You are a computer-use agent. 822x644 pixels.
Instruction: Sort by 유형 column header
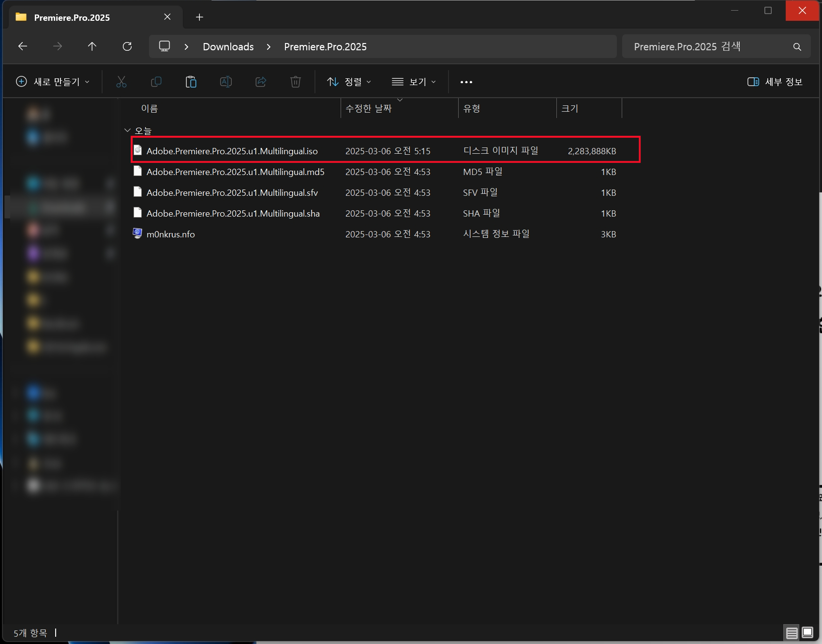(x=472, y=108)
